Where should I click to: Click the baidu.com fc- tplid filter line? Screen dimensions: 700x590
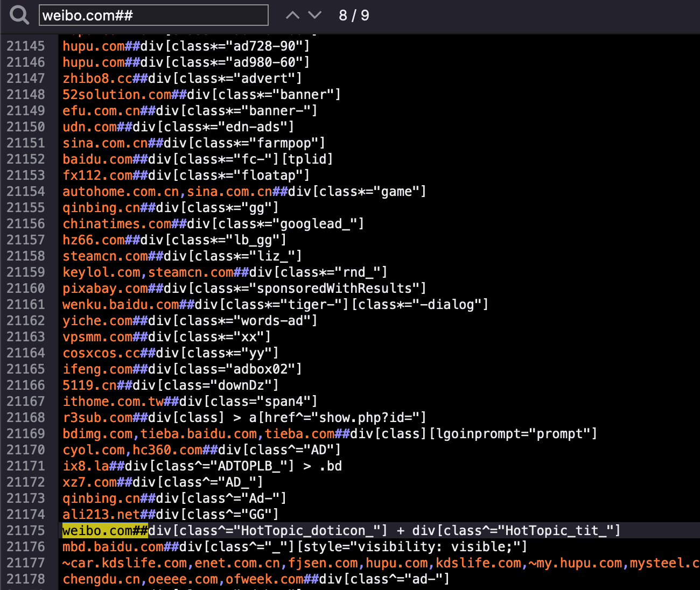pos(198,159)
